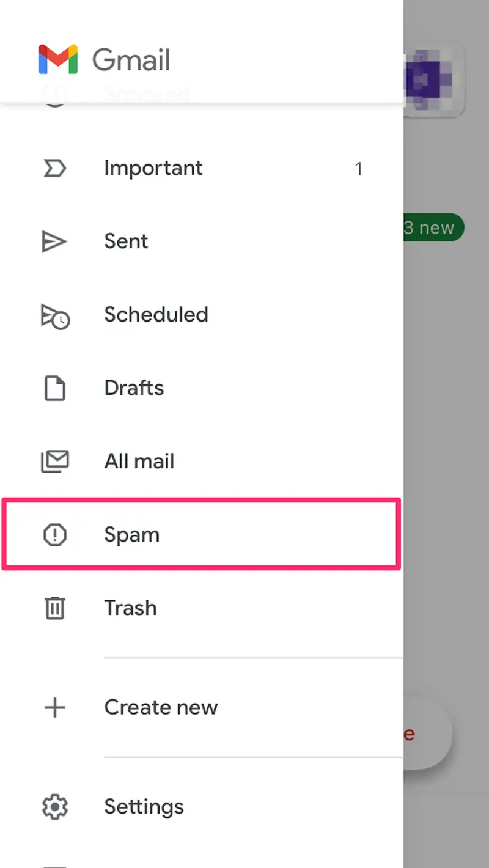Click the Important unread count "1"

point(359,169)
